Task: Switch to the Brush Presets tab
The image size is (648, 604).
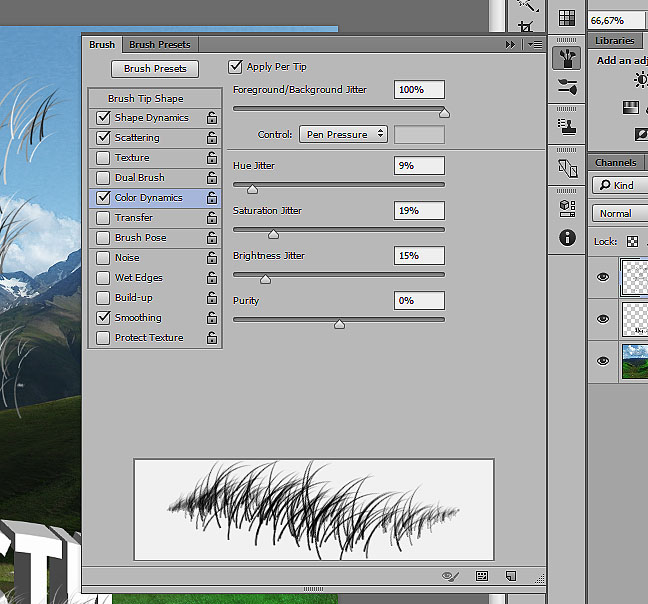Action: click(160, 44)
